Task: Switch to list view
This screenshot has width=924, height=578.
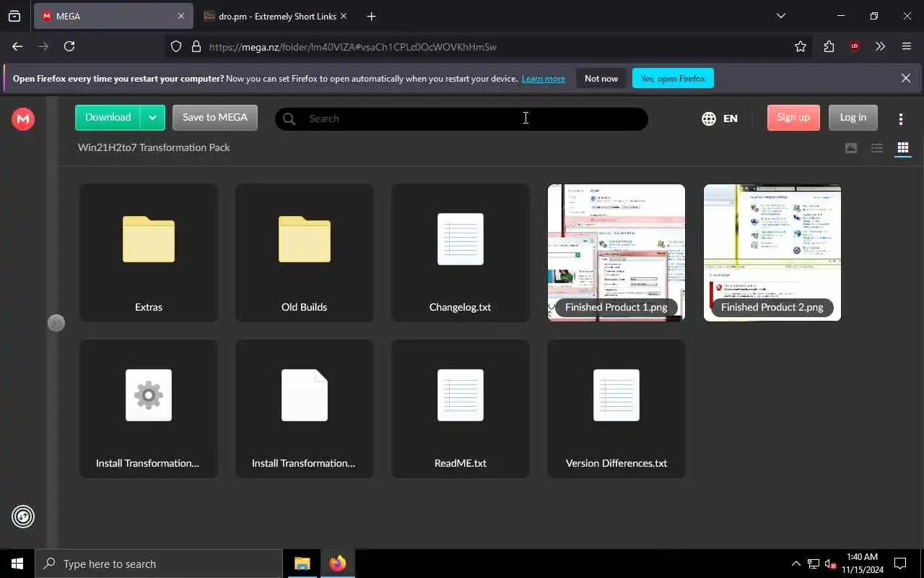Action: [x=877, y=148]
